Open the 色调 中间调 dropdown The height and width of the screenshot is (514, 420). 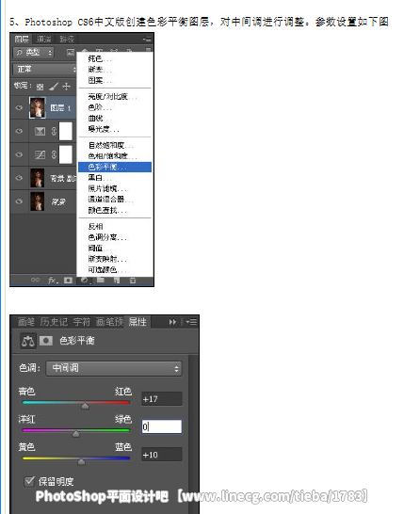[114, 368]
